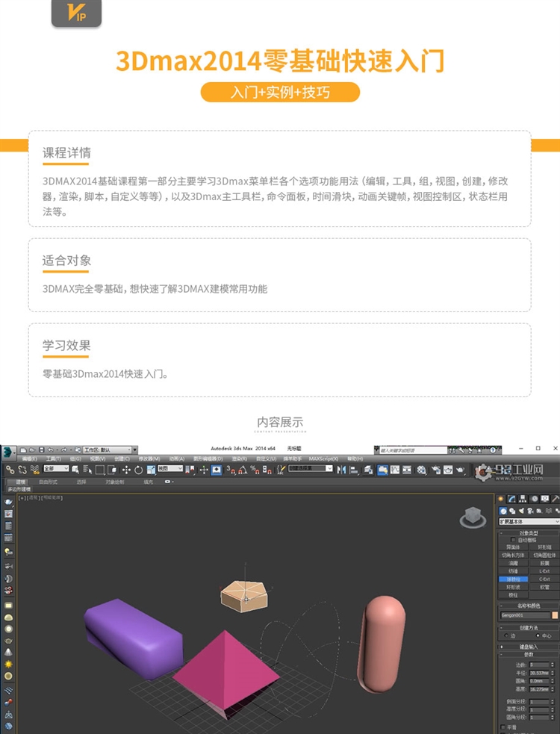Click the Save file icon in quick access toolbar
Screen dimensions: 560x734
click(x=42, y=450)
